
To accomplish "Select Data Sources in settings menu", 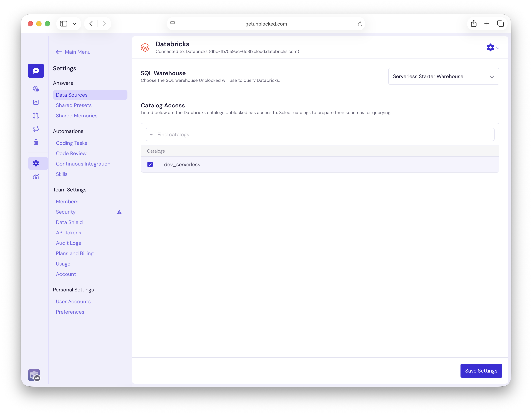I will (x=90, y=95).
